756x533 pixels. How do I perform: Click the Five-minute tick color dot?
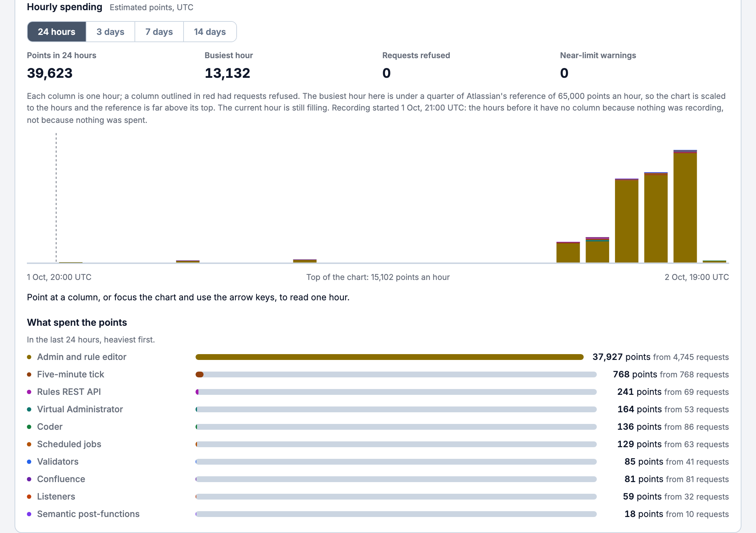click(x=29, y=374)
